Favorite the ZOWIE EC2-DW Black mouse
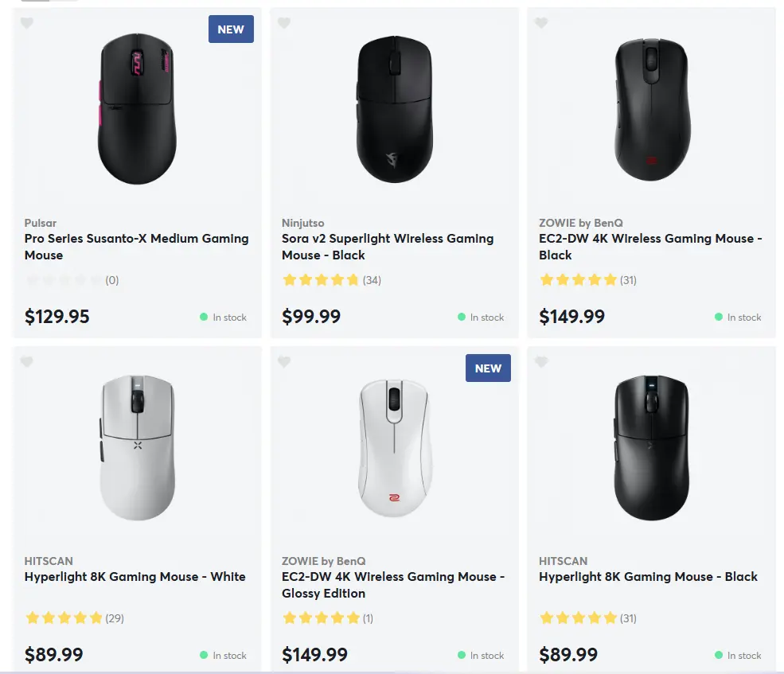Viewport: 784px width, 674px height. [x=541, y=23]
